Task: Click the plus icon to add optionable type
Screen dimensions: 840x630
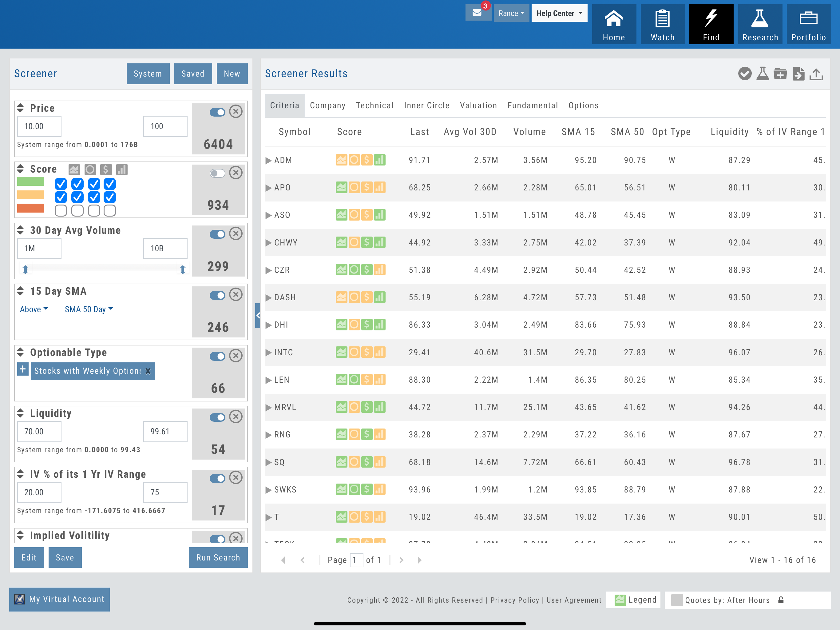Action: pyautogui.click(x=23, y=369)
